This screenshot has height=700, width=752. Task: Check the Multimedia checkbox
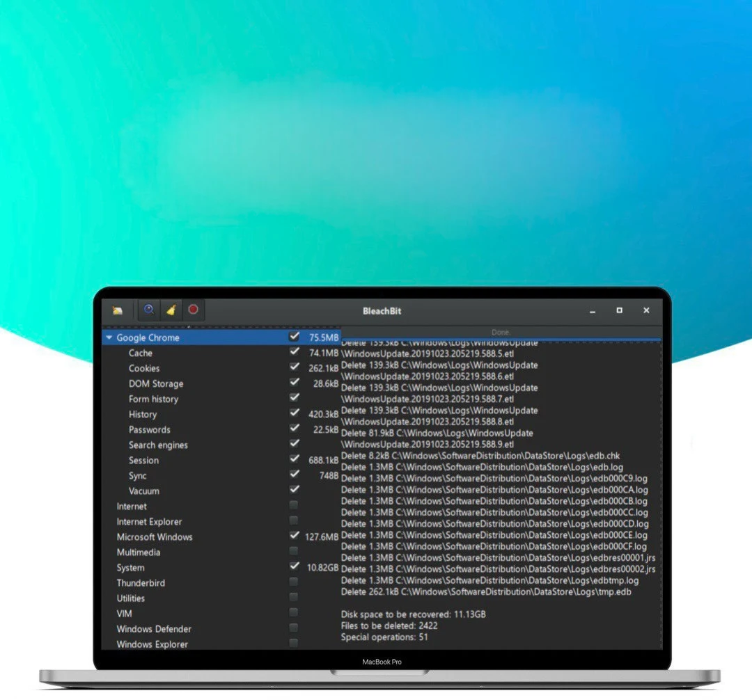pyautogui.click(x=294, y=551)
